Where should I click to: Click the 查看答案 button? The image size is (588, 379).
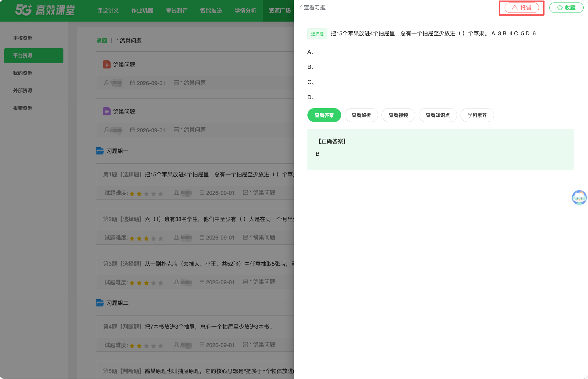click(x=324, y=115)
